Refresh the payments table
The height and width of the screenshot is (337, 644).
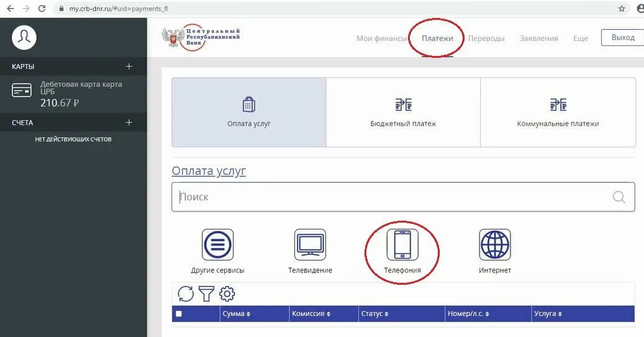pyautogui.click(x=186, y=294)
